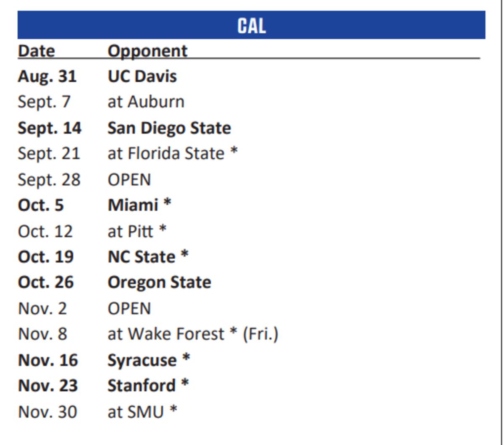This screenshot has width=504, height=445.
Task: Click OPEN next to Sept. 28
Action: pos(129,180)
